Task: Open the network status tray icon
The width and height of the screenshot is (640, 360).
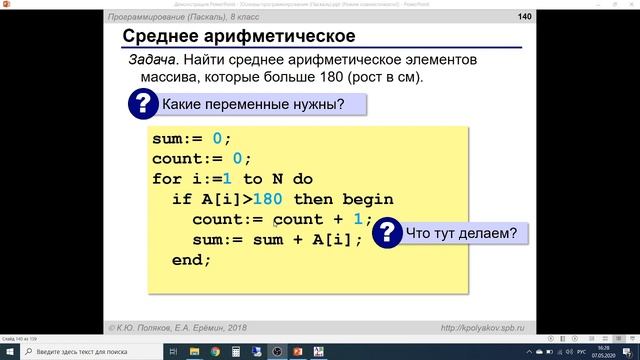Action: (560, 351)
